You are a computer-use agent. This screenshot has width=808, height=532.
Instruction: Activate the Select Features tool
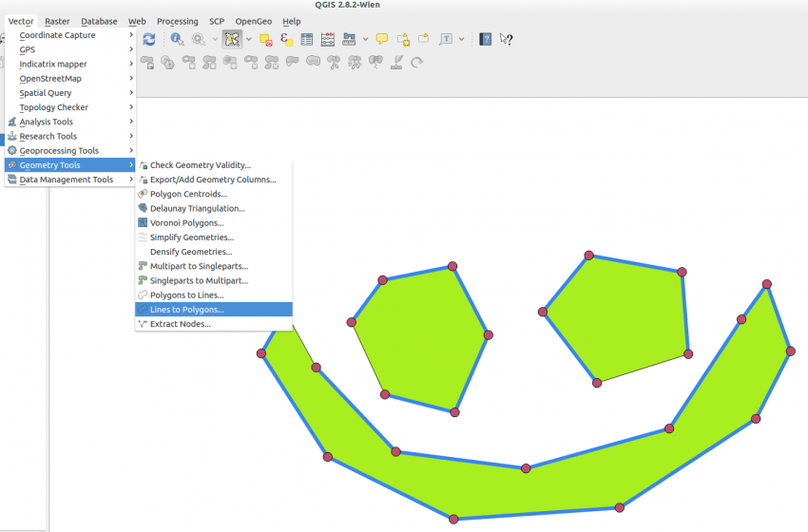point(232,39)
